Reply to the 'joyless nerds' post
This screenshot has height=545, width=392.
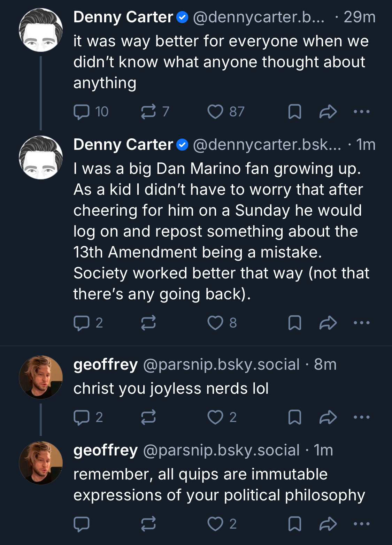82,417
